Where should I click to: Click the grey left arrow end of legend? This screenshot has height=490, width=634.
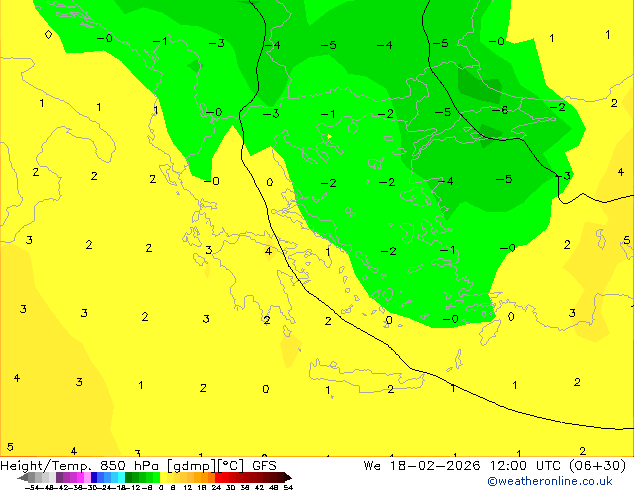click(x=23, y=478)
